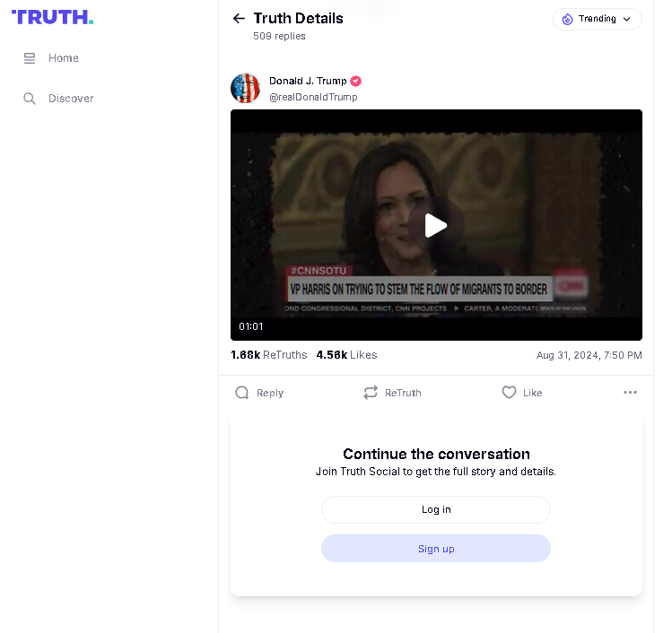Screen dimensions: 672x633
Task: Select the Home menu label
Action: (64, 58)
